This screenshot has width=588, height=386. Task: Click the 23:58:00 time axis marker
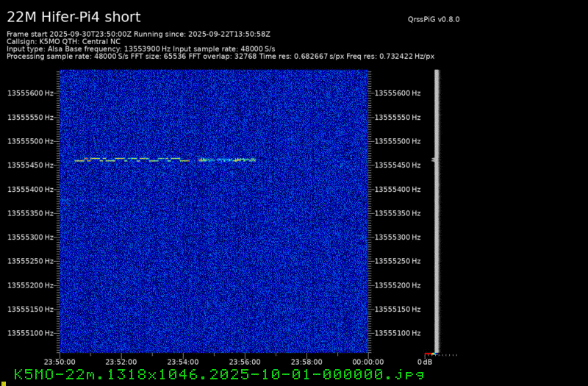point(306,362)
